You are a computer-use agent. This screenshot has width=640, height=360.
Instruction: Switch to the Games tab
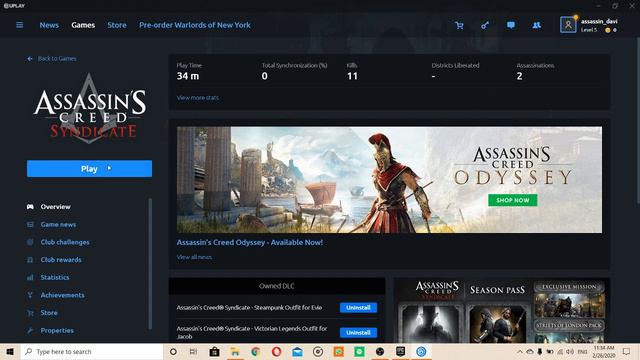click(83, 25)
